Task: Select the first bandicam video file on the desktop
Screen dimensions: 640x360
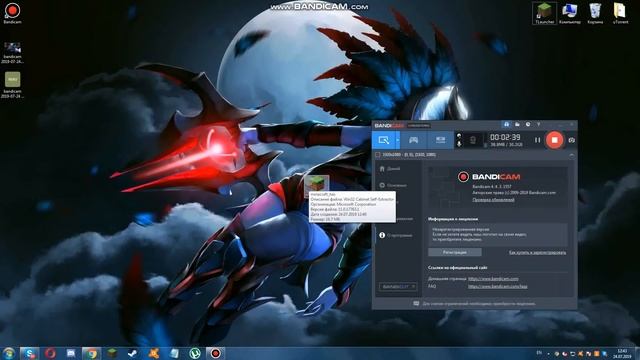Action: [12, 52]
